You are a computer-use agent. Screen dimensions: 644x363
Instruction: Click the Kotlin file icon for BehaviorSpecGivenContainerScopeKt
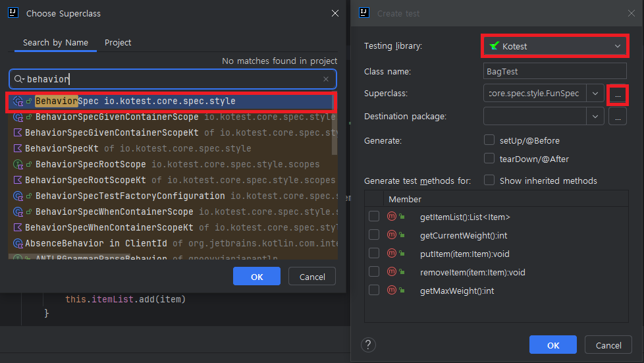pyautogui.click(x=18, y=133)
